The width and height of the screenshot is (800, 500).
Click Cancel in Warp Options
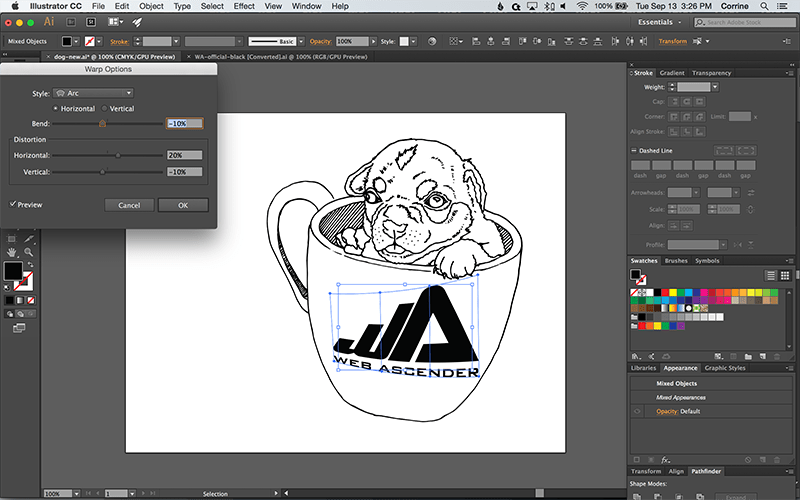point(129,205)
